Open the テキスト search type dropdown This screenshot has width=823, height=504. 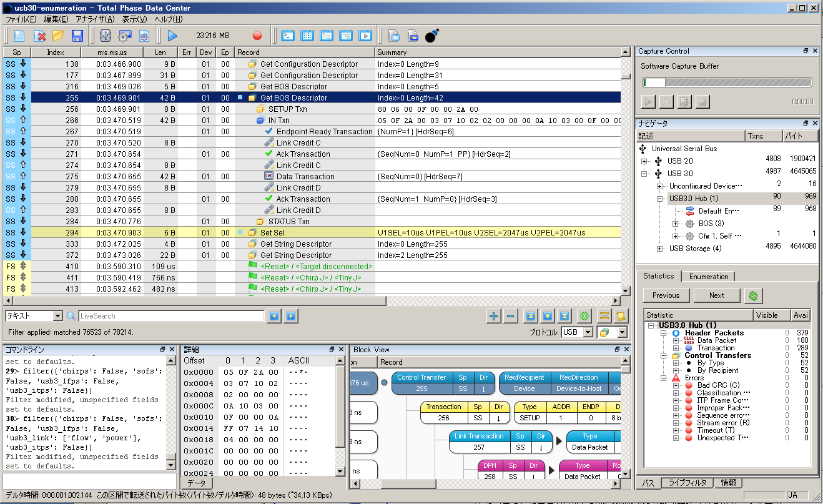click(34, 316)
